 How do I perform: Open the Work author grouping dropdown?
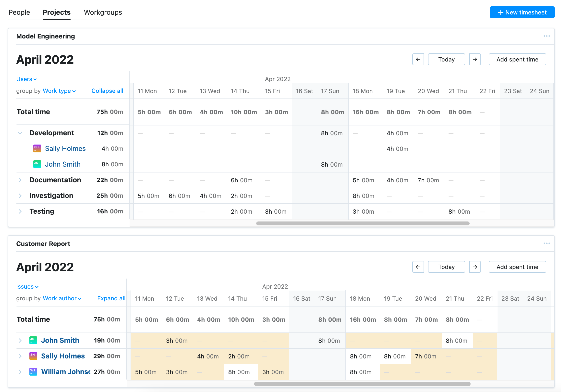62,298
